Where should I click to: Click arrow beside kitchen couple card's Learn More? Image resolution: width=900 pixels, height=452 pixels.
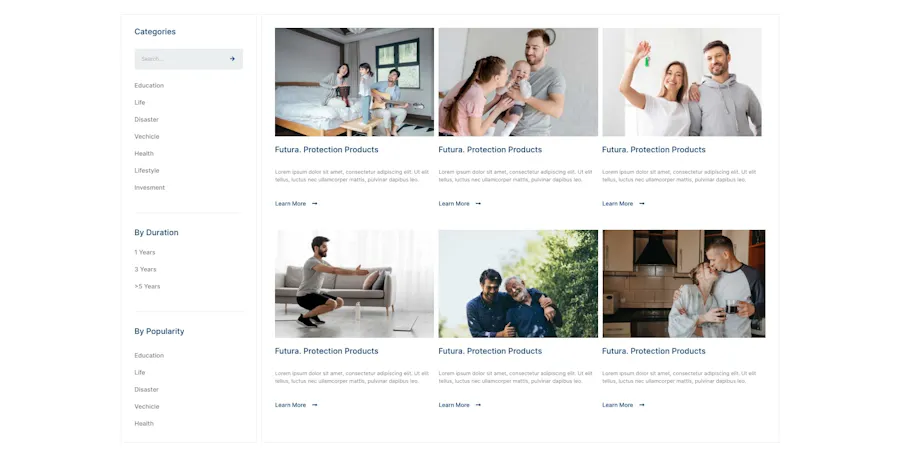(x=642, y=405)
